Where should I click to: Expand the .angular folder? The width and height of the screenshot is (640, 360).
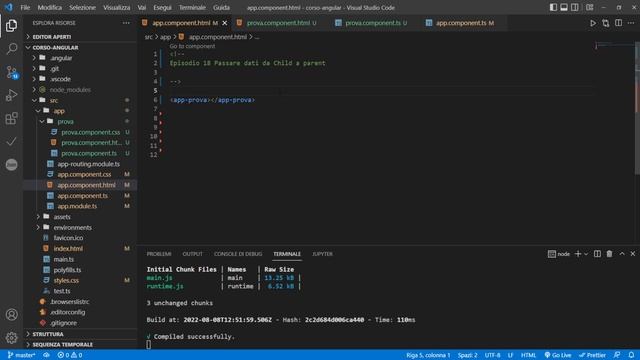click(x=81, y=58)
